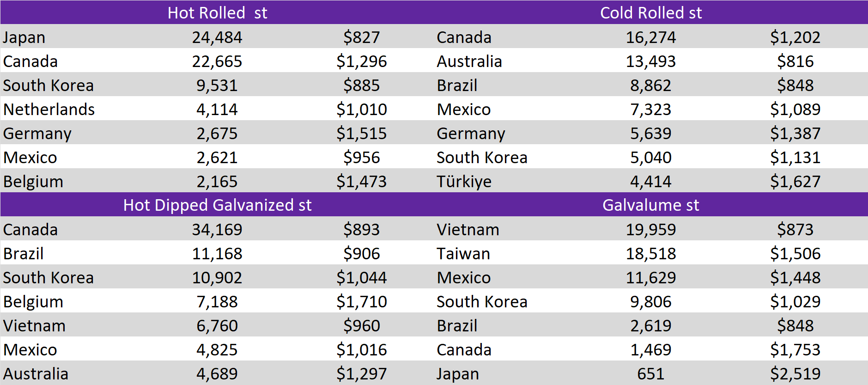Click the $2,519 price value

click(795, 374)
